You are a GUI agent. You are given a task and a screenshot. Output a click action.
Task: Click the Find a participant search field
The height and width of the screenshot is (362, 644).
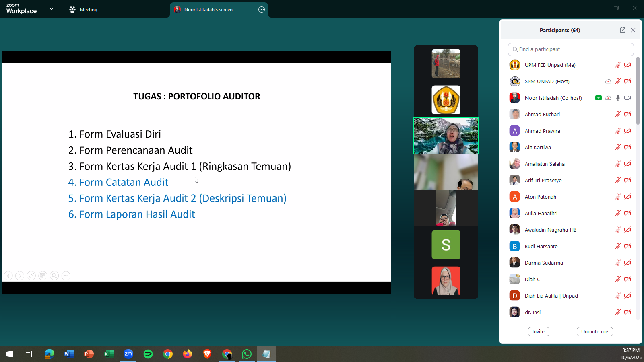[571, 49]
